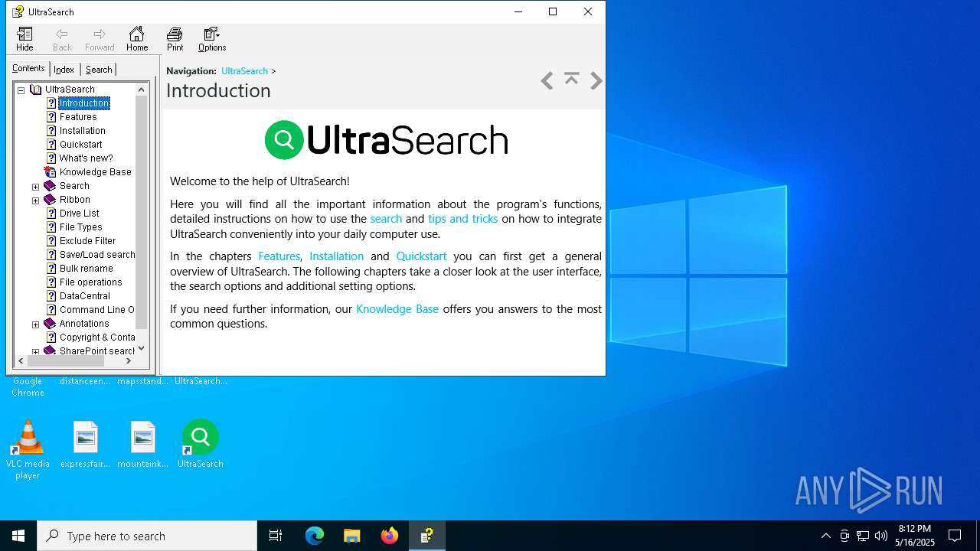This screenshot has height=551, width=980.
Task: Follow the Quickstart link in paragraph
Action: 421,256
